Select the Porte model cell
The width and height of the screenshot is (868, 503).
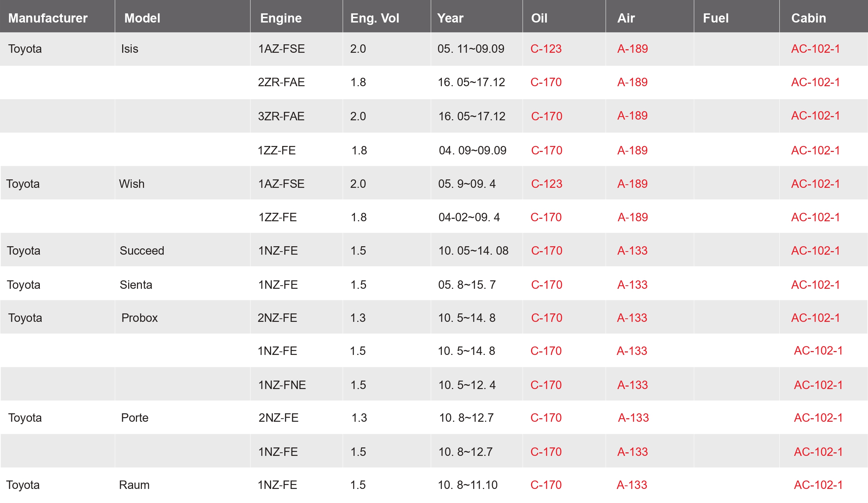tap(135, 418)
